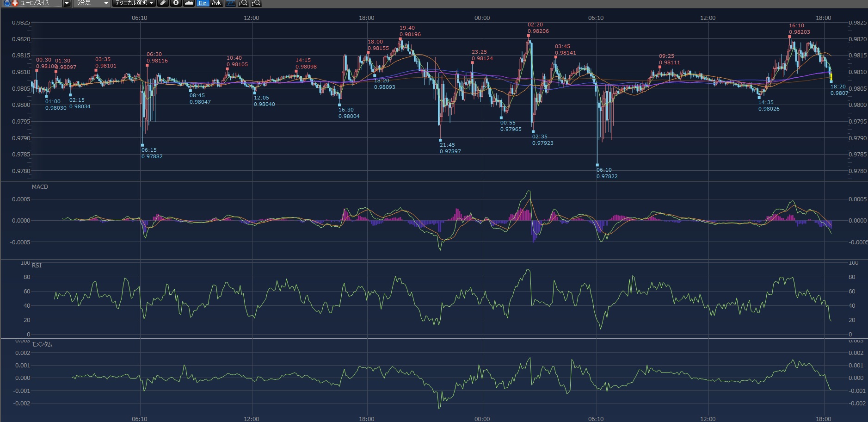This screenshot has width=868, height=422.
Task: Click the RSI panel label
Action: pyautogui.click(x=37, y=266)
